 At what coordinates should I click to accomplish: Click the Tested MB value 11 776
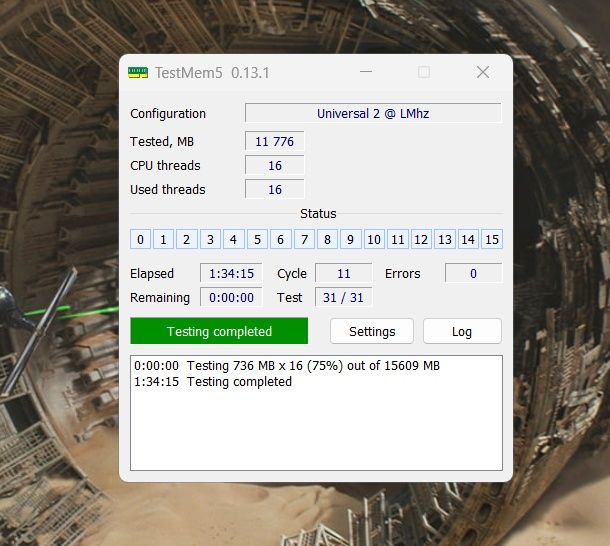point(275,141)
